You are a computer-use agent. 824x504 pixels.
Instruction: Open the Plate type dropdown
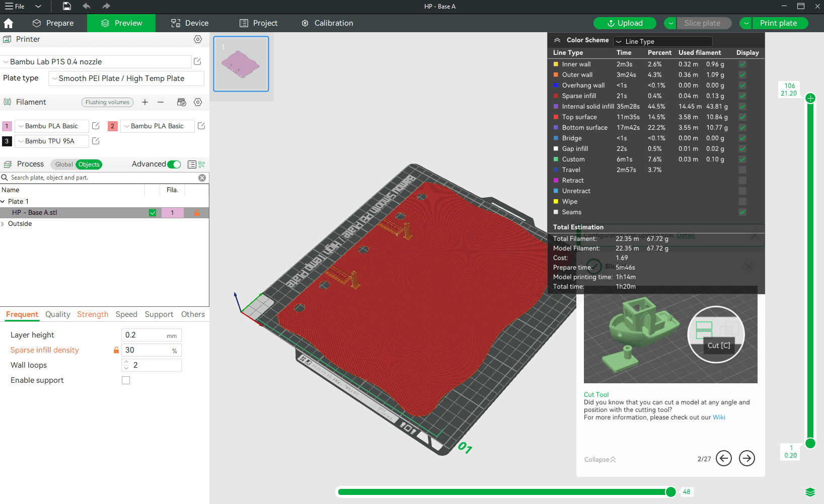(126, 78)
